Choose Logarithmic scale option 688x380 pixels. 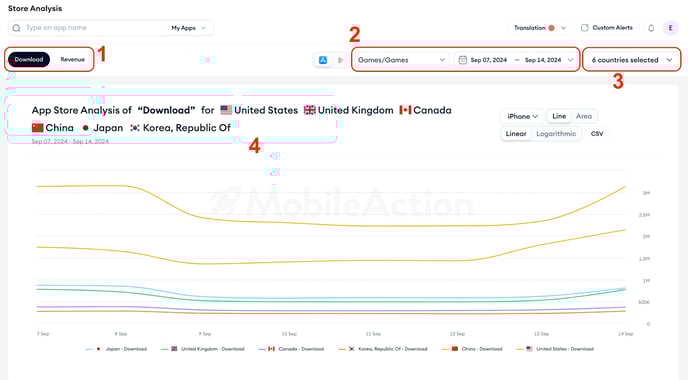point(556,134)
